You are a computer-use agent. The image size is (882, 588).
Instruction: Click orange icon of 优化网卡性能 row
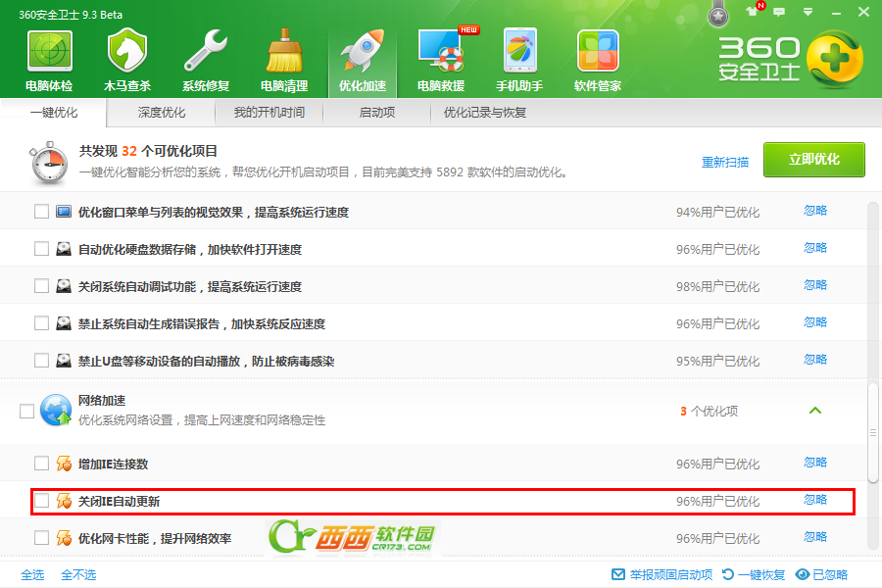pos(64,538)
